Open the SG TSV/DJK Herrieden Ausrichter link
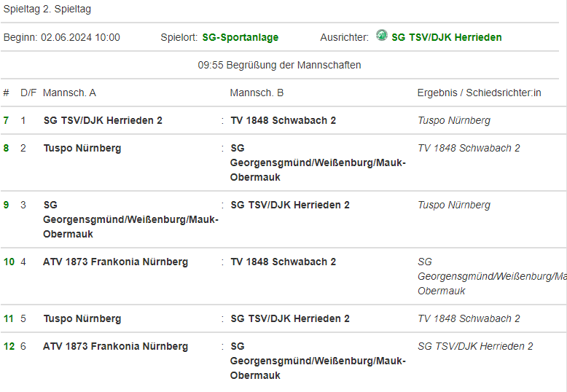This screenshot has width=567, height=392. (447, 37)
